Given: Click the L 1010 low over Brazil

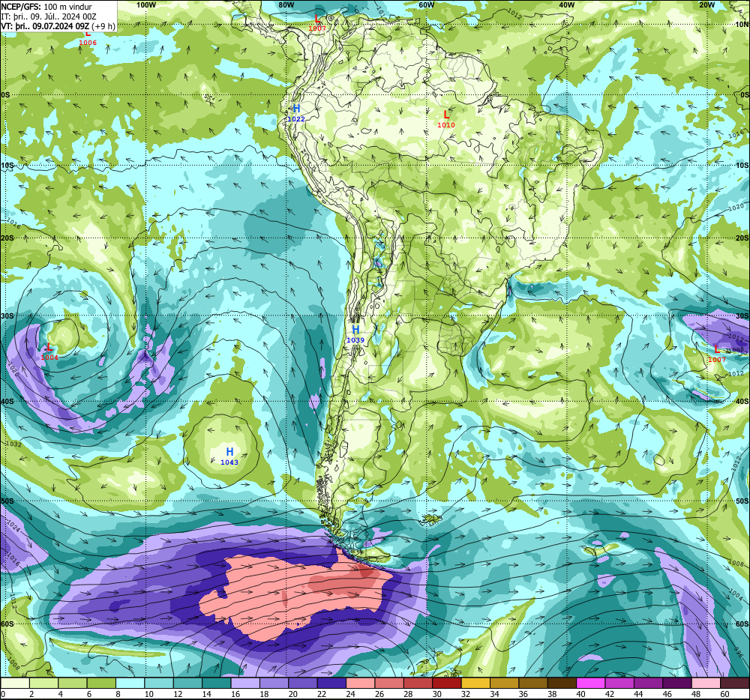Looking at the screenshot, I should [x=446, y=119].
